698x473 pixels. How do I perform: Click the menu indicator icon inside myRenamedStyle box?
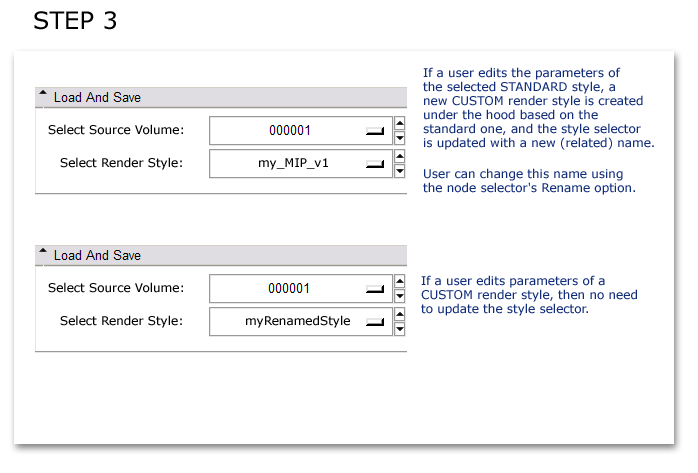tap(375, 322)
